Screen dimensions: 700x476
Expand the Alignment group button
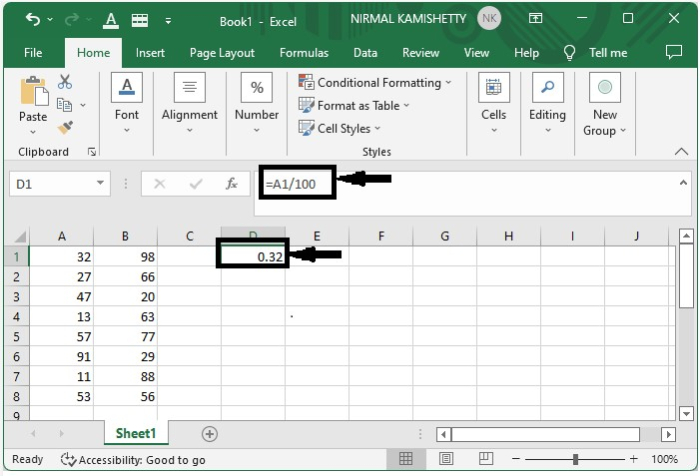(x=189, y=104)
